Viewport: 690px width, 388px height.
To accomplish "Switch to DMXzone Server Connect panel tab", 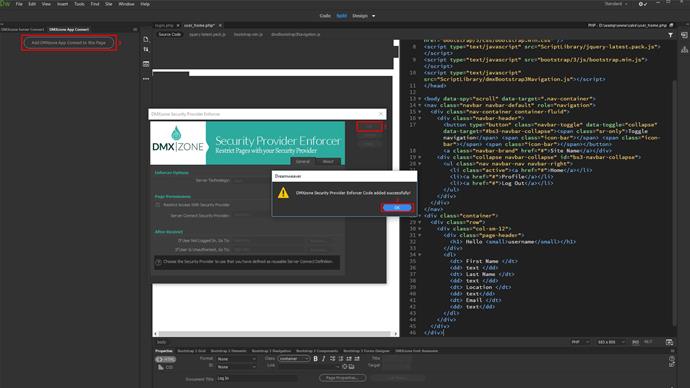I will click(22, 29).
